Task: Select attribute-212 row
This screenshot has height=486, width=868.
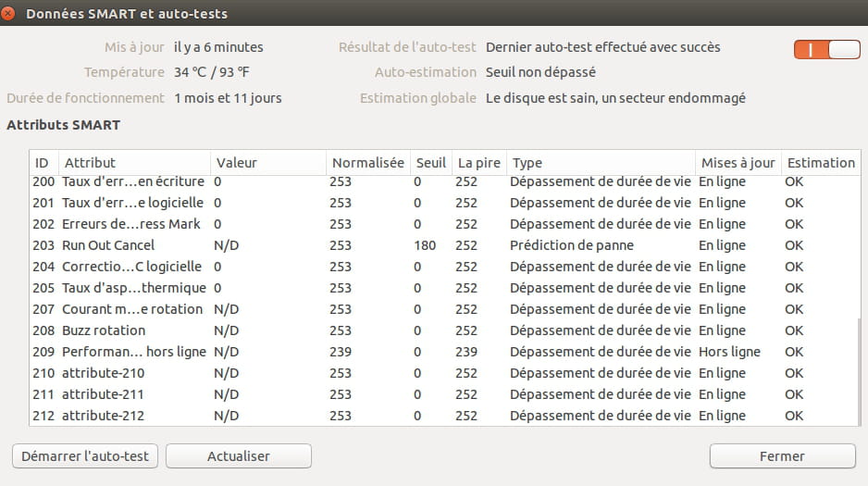Action: [443, 416]
